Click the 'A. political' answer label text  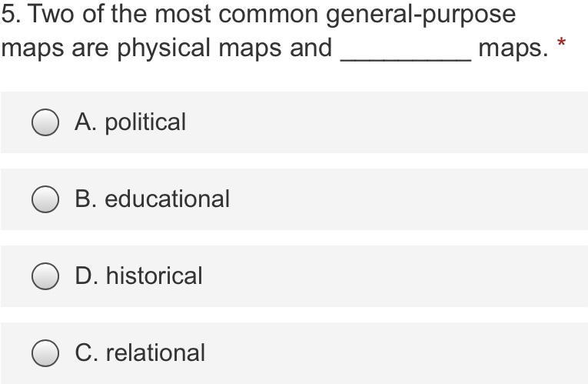pyautogui.click(x=130, y=122)
